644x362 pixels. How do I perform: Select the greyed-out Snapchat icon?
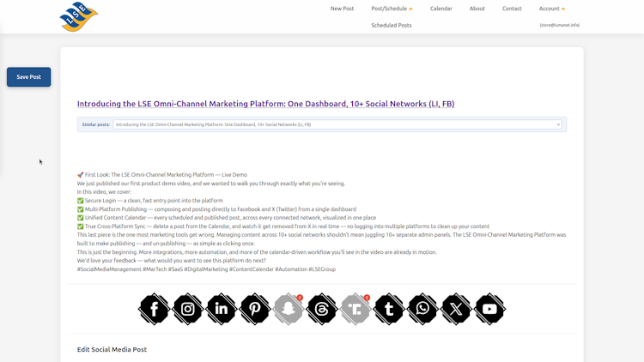click(289, 309)
